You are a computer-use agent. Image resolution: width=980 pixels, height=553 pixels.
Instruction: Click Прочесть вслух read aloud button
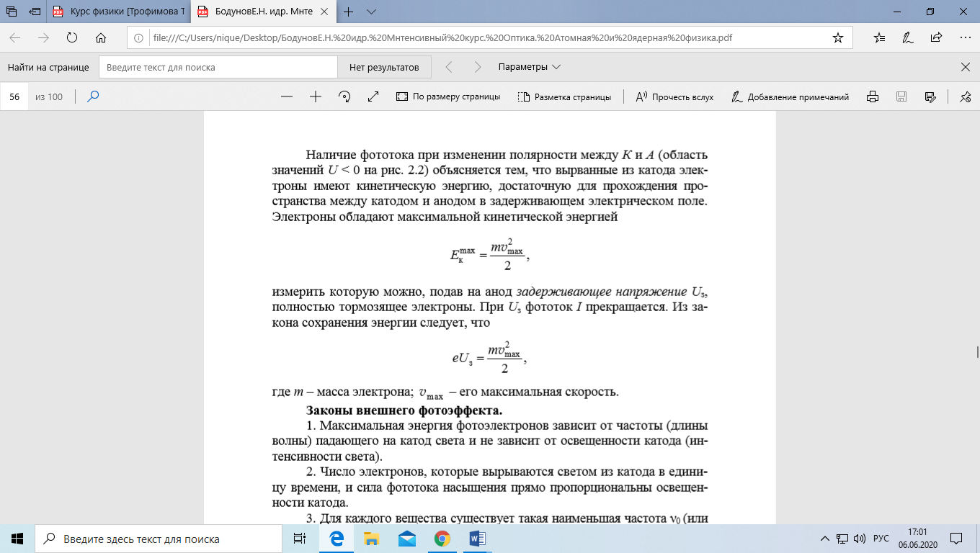674,96
